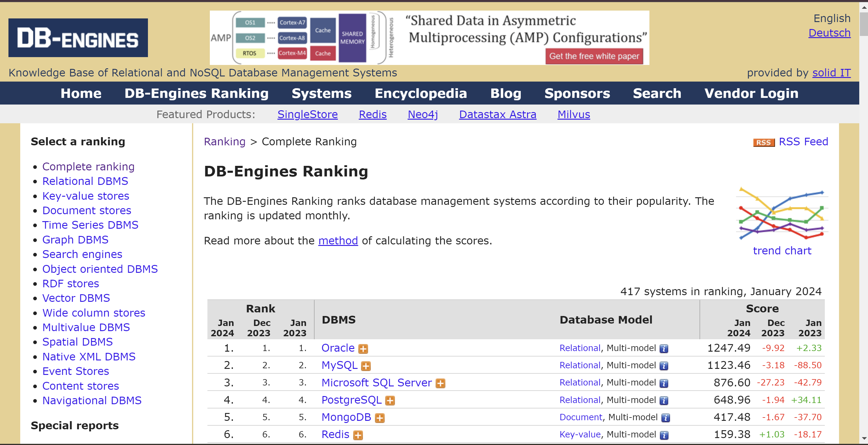Open the solid IT provider link
868x445 pixels.
(x=831, y=73)
